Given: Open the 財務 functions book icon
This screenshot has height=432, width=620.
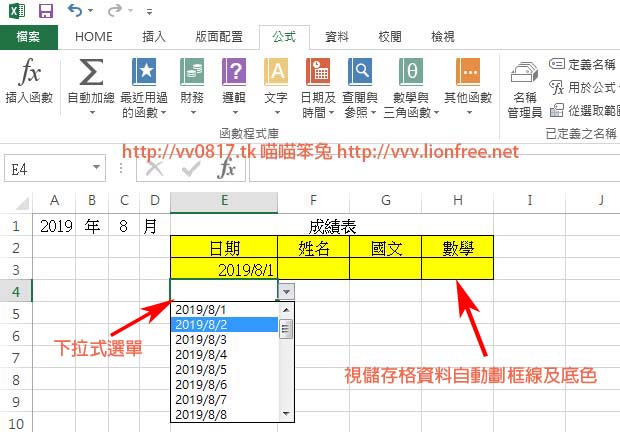Looking at the screenshot, I should tap(192, 72).
